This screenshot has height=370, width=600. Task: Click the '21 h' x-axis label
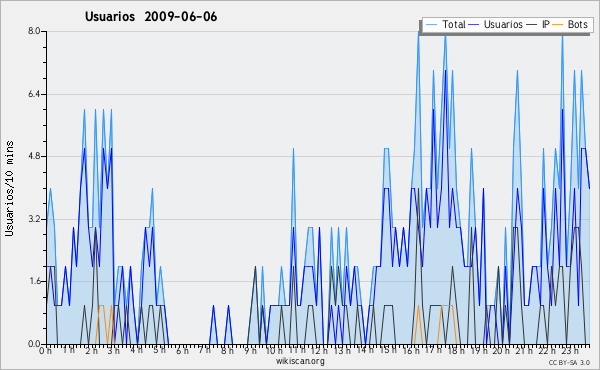coord(524,350)
